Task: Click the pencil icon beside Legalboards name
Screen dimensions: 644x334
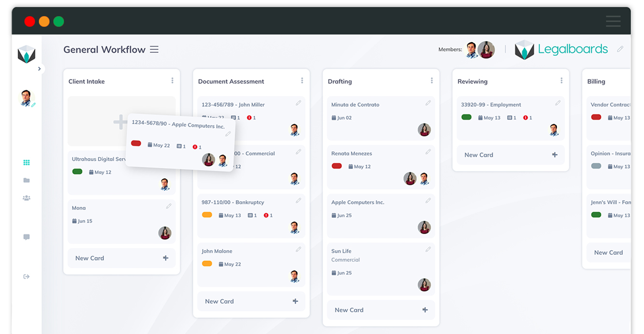Action: 620,49
